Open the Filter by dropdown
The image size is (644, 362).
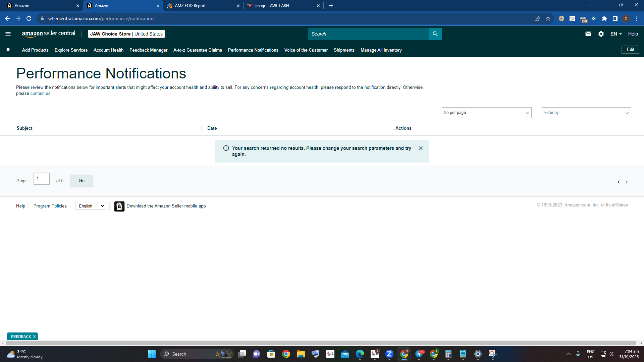[586, 113]
